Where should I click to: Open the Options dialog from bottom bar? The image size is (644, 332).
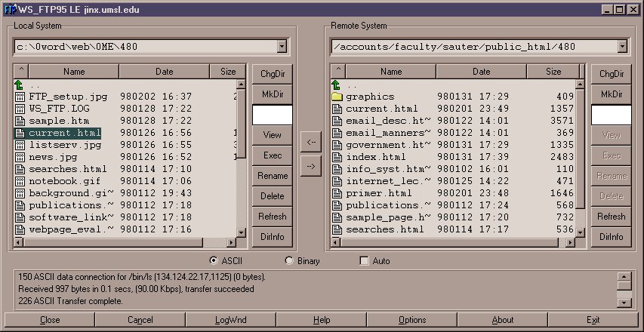[x=412, y=320]
